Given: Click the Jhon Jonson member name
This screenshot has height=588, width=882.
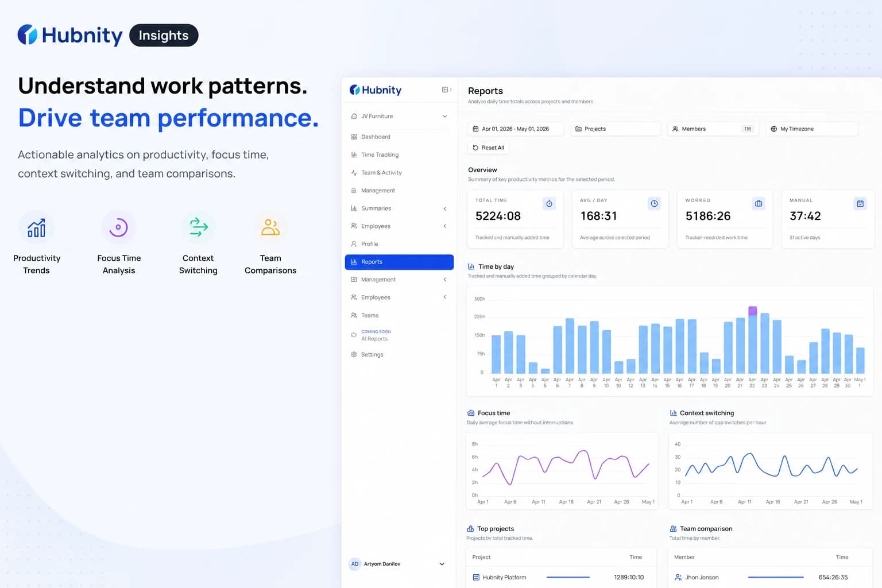Looking at the screenshot, I should (x=702, y=578).
